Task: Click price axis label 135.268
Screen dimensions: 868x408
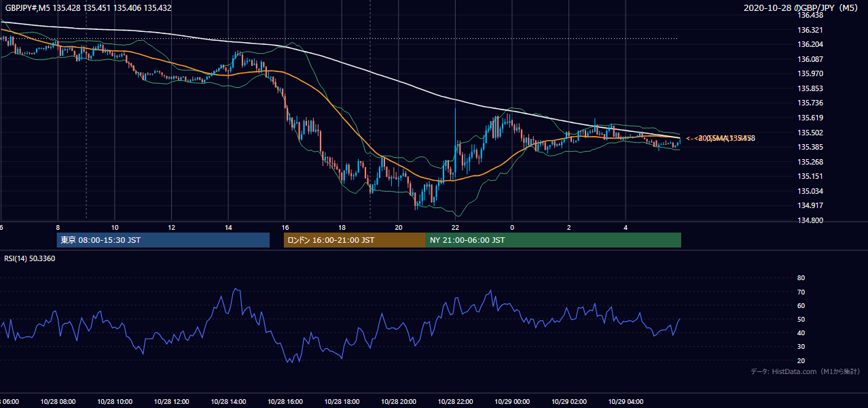Action: 810,162
